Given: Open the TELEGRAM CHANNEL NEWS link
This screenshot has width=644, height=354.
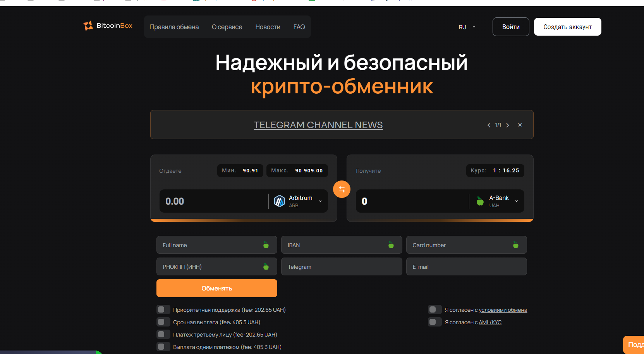Looking at the screenshot, I should (318, 125).
